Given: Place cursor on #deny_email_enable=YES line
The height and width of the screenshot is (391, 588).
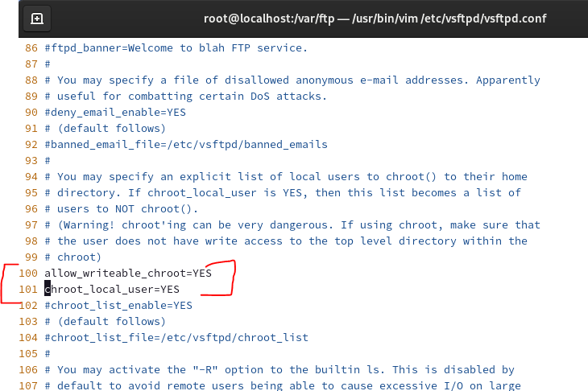Looking at the screenshot, I should pyautogui.click(x=115, y=113).
